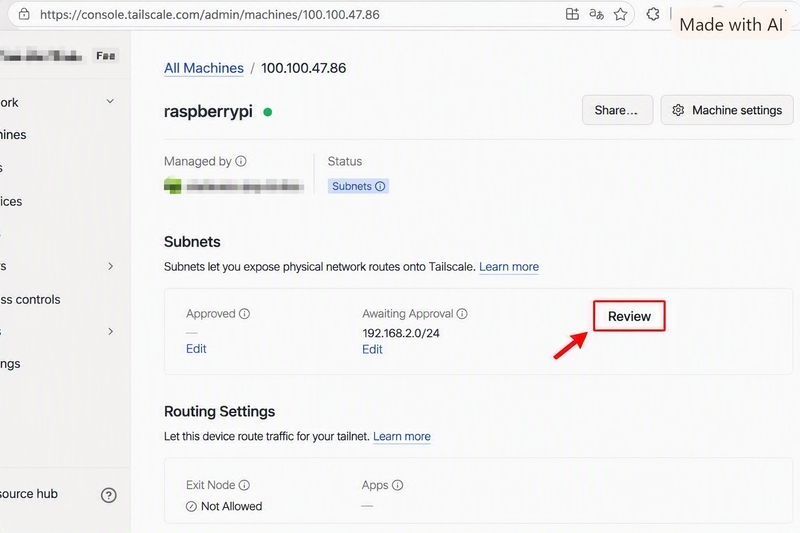Click the gear icon in Machine settings button
The height and width of the screenshot is (533, 800).
[678, 110]
